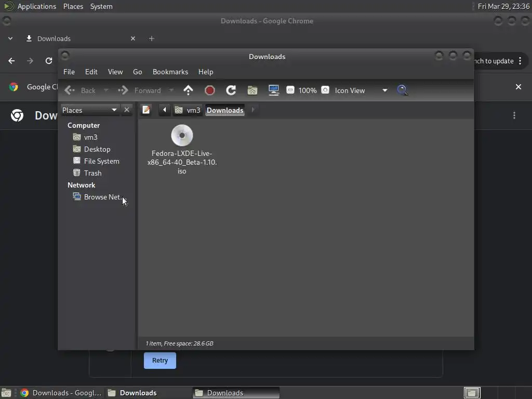This screenshot has width=532, height=399.
Task: Select Browse Network in the sidebar
Action: [102, 197]
